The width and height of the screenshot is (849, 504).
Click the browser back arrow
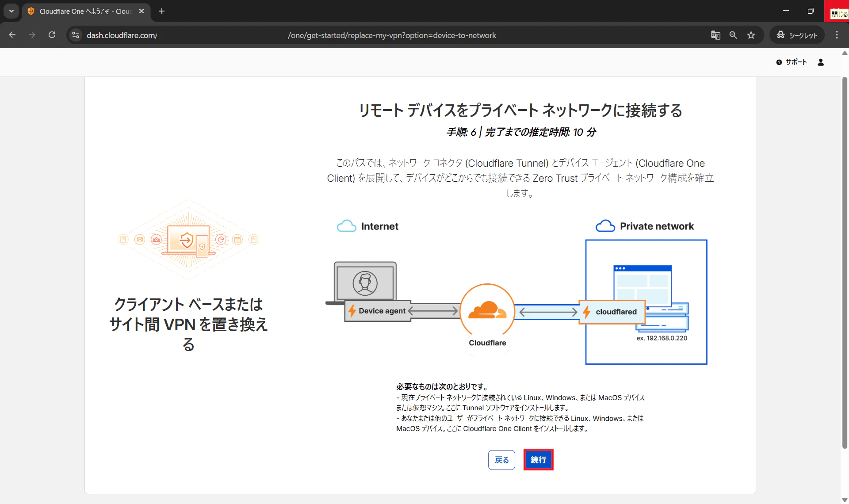(12, 35)
